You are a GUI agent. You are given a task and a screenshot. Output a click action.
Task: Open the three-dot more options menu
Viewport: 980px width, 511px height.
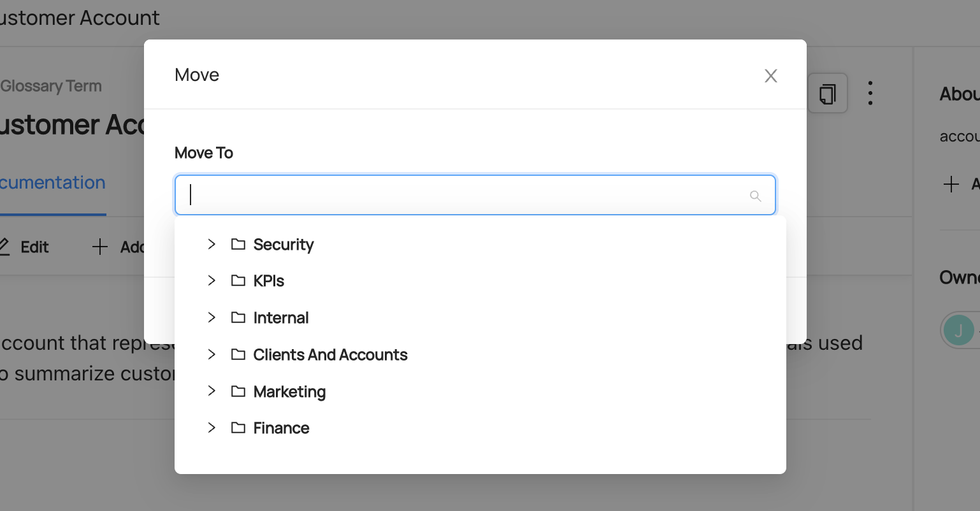(x=870, y=93)
